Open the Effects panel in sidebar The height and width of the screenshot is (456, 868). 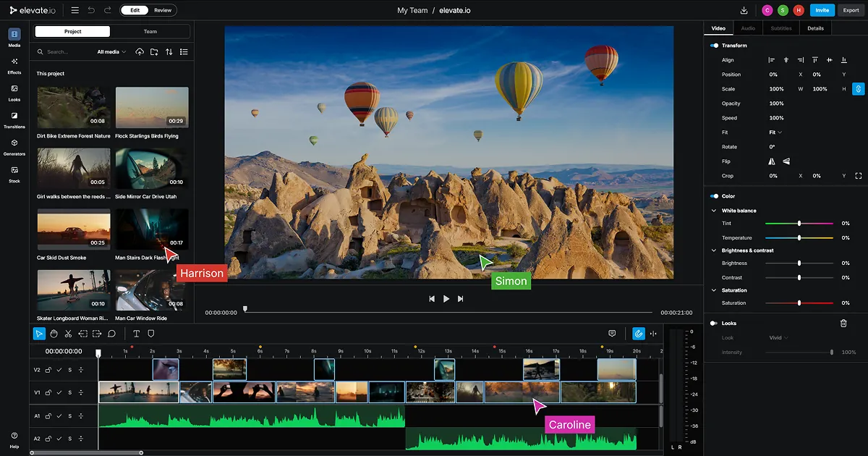pyautogui.click(x=14, y=65)
